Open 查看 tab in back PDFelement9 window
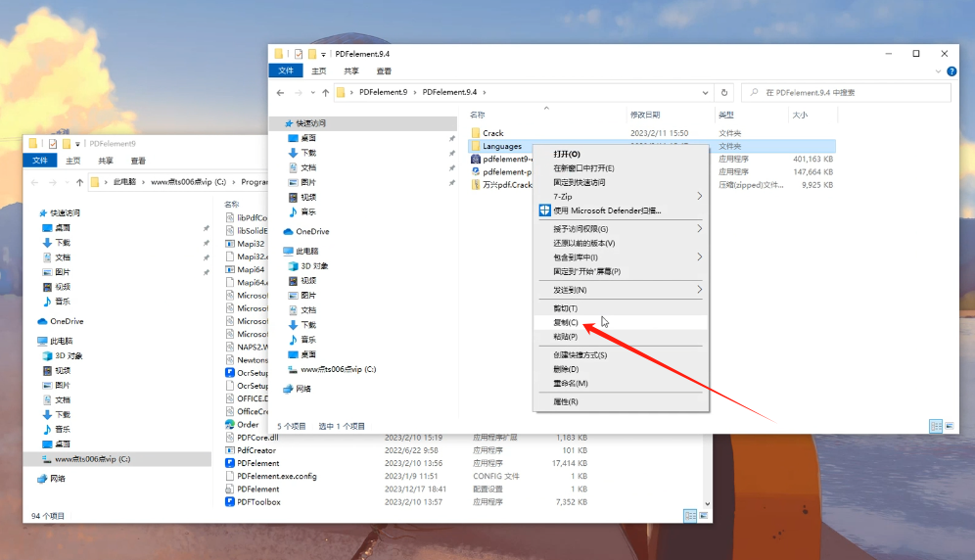 pyautogui.click(x=138, y=161)
